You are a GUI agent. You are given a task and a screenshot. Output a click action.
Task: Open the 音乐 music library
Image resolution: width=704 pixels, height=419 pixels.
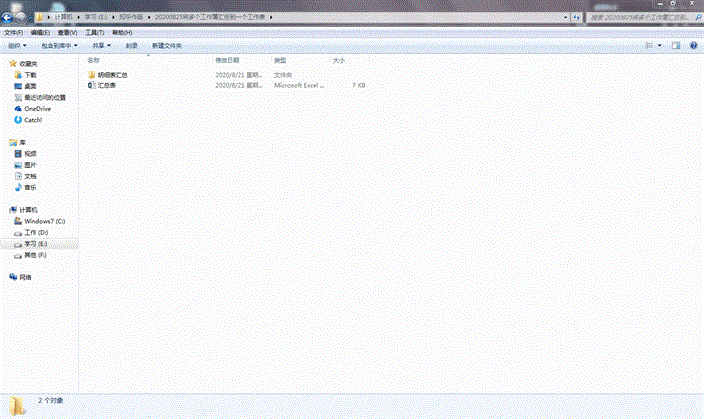tap(31, 187)
